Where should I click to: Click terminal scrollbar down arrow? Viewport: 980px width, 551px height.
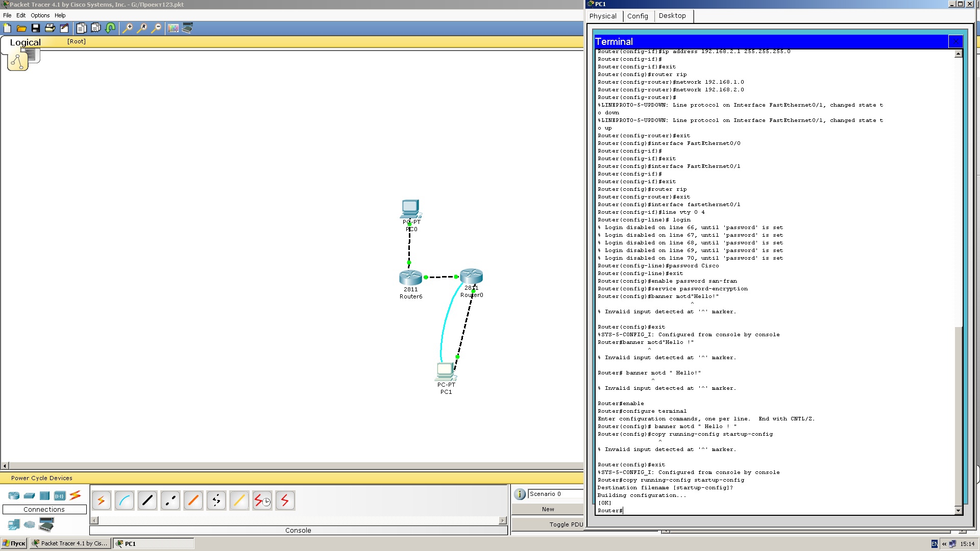click(x=958, y=510)
